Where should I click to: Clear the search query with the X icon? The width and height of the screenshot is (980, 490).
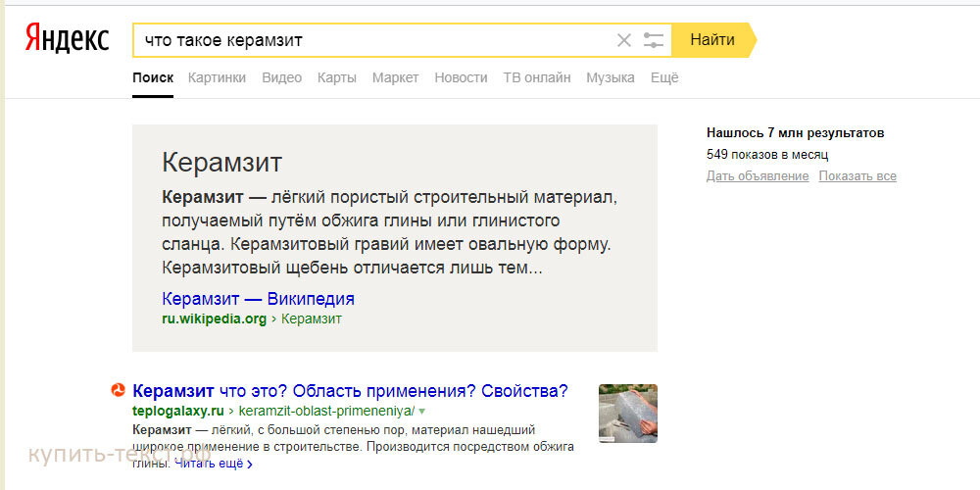[623, 40]
